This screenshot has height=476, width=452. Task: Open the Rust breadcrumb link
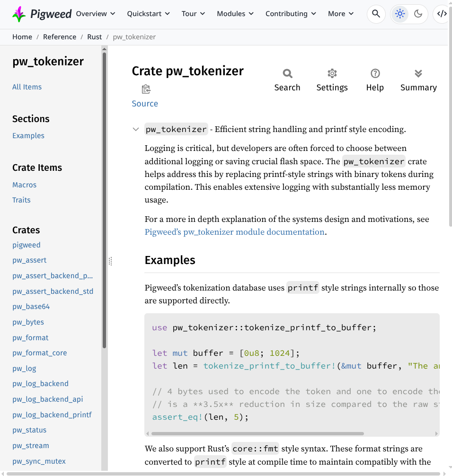point(94,37)
